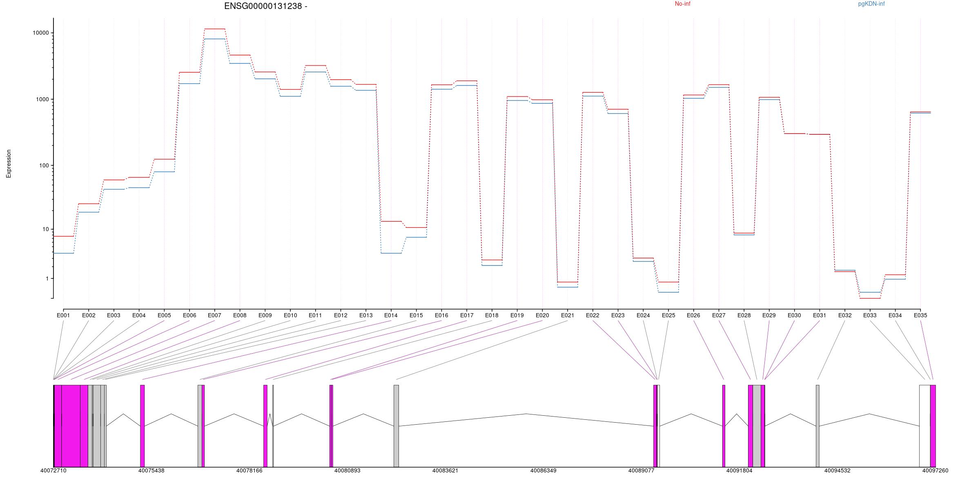Viewport: 980px width, 490px height.
Task: Click exon label E026
Action: click(693, 315)
